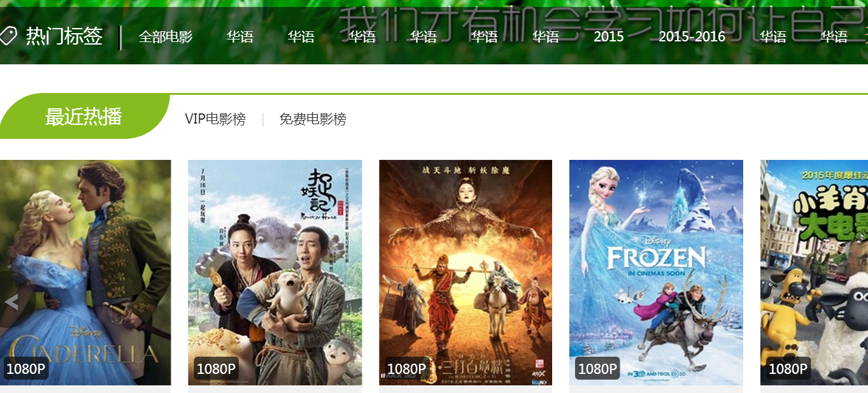This screenshot has width=868, height=393.
Task: Select the 2015-2016 tag
Action: tap(692, 37)
